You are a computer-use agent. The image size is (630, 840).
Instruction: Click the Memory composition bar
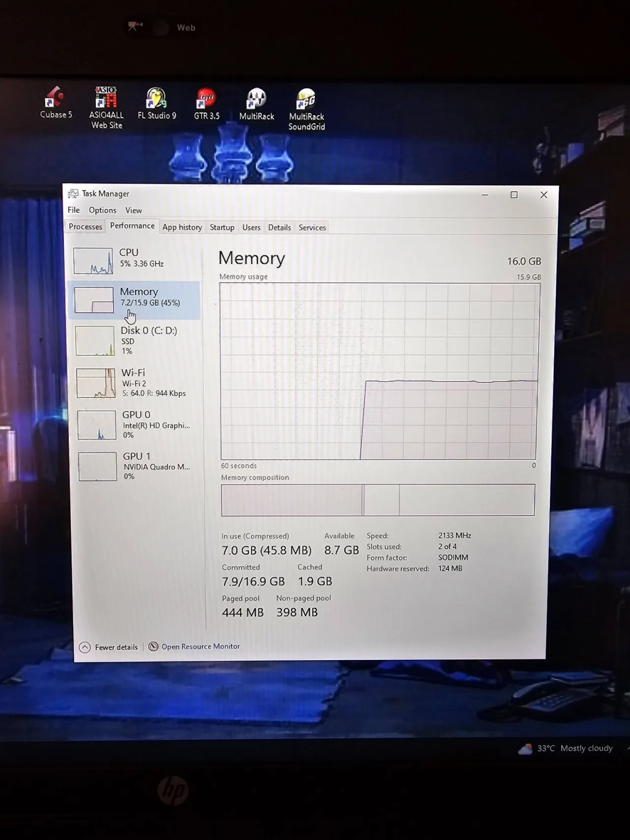378,500
